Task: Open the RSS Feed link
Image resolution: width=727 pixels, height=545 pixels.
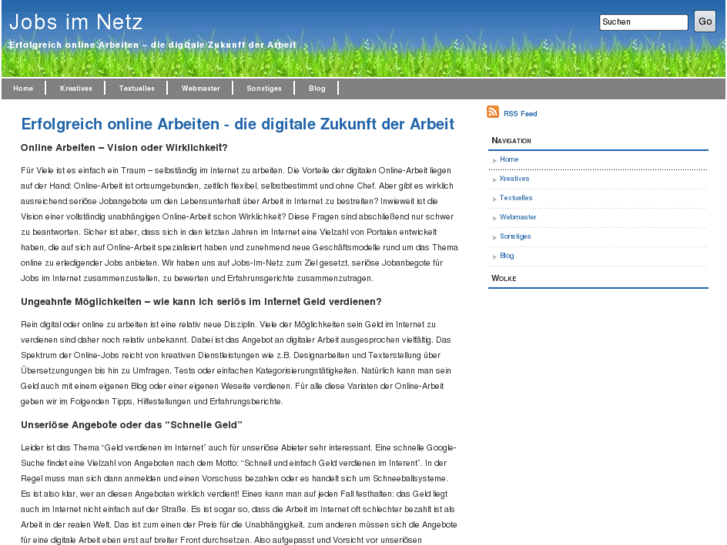Action: (x=520, y=114)
